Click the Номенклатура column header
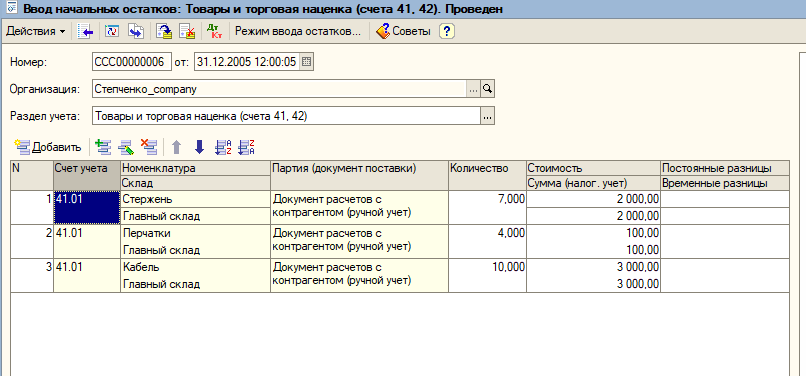Screen dimensions: 806x376 tap(195, 168)
